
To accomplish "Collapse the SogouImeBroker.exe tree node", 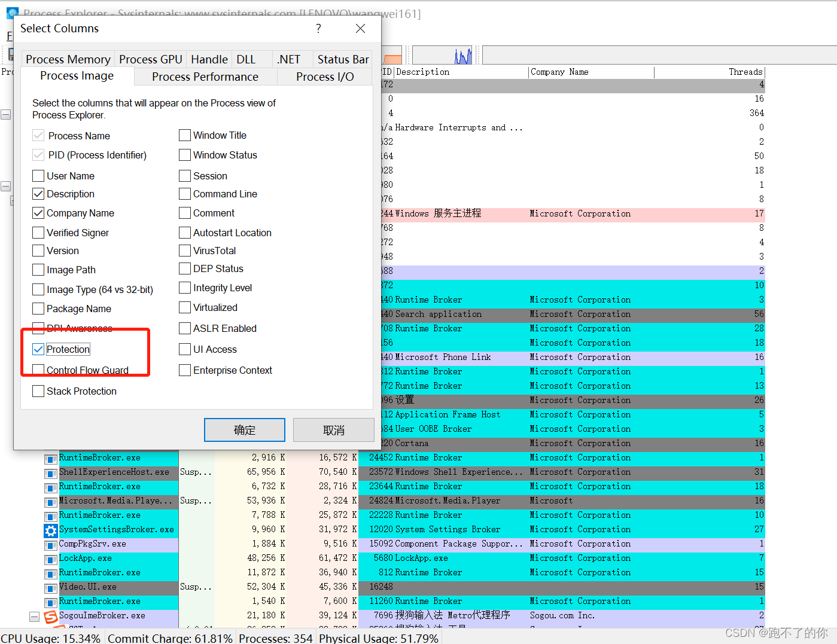I will click(35, 616).
